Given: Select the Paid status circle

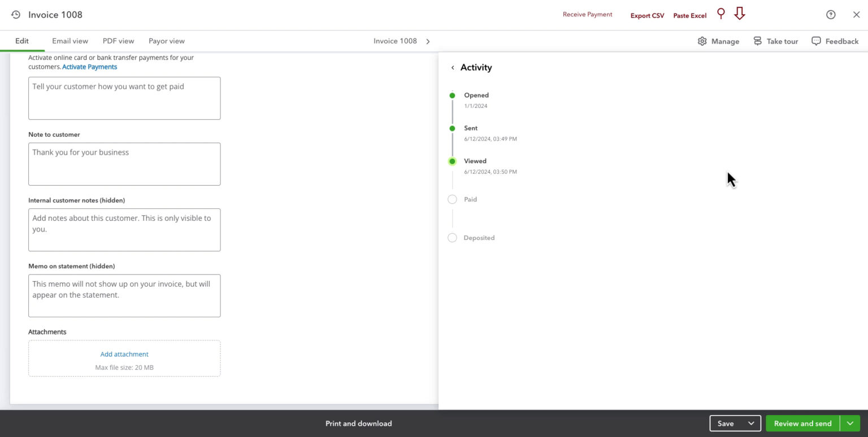Looking at the screenshot, I should (452, 199).
